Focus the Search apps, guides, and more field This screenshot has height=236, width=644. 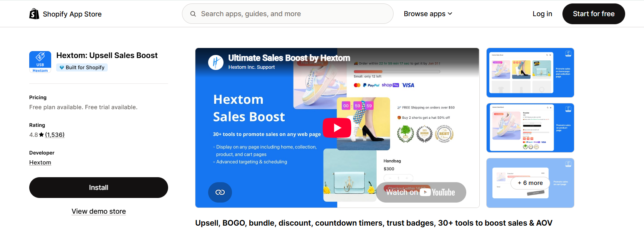coord(287,14)
